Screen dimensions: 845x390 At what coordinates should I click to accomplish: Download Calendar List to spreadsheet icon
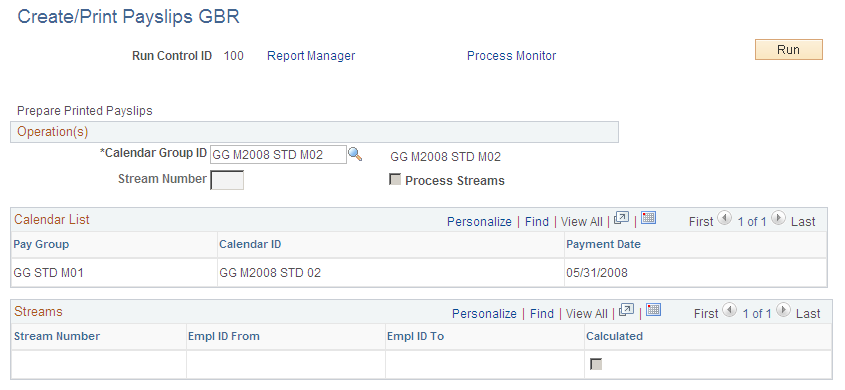pos(649,218)
